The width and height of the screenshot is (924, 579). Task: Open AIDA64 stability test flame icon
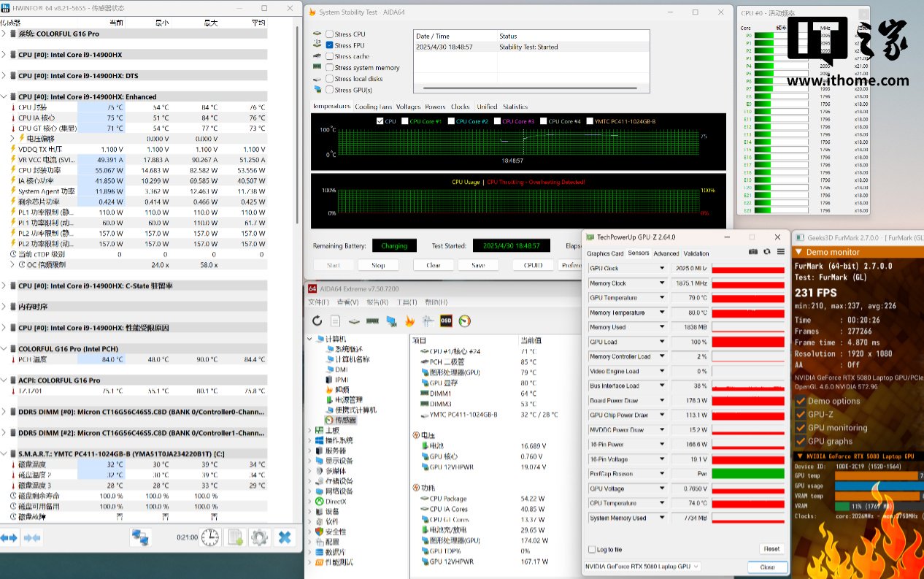click(409, 321)
